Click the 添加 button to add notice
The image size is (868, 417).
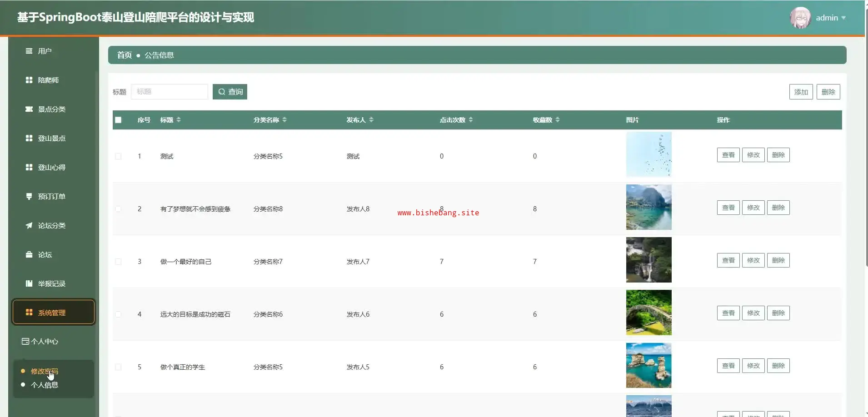[x=801, y=92]
